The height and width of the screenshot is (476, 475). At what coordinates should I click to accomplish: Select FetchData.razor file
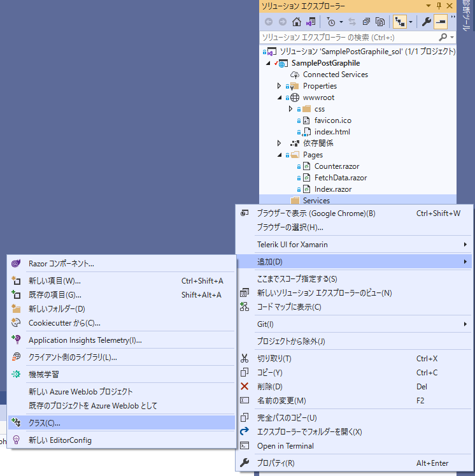click(341, 178)
